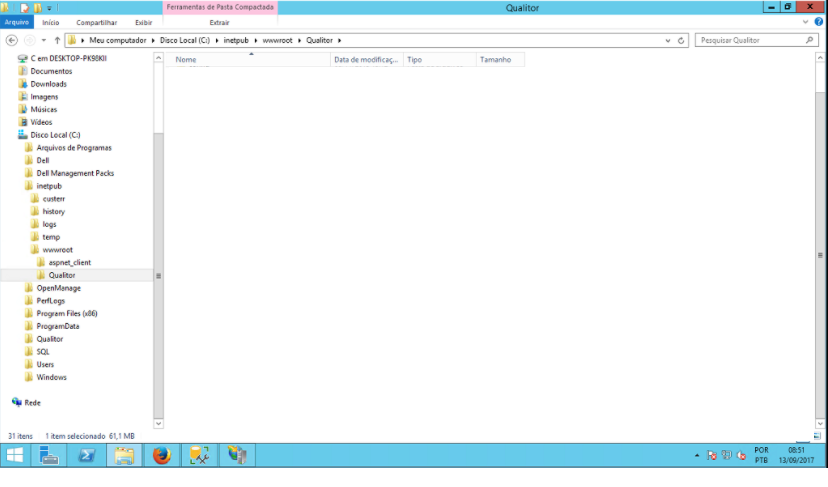Click Meu computador in address bar
828x487 pixels.
tap(118, 40)
